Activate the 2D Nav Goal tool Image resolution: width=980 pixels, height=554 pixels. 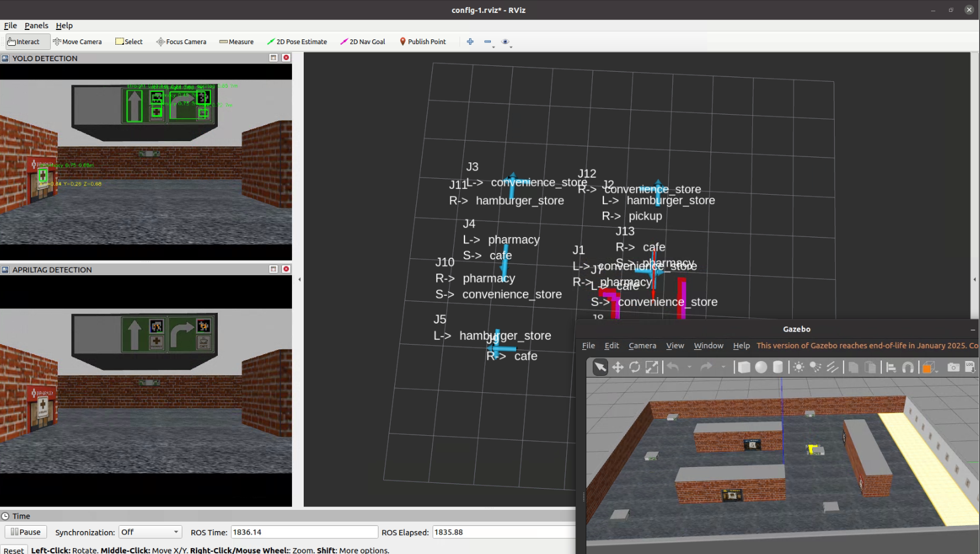(363, 42)
